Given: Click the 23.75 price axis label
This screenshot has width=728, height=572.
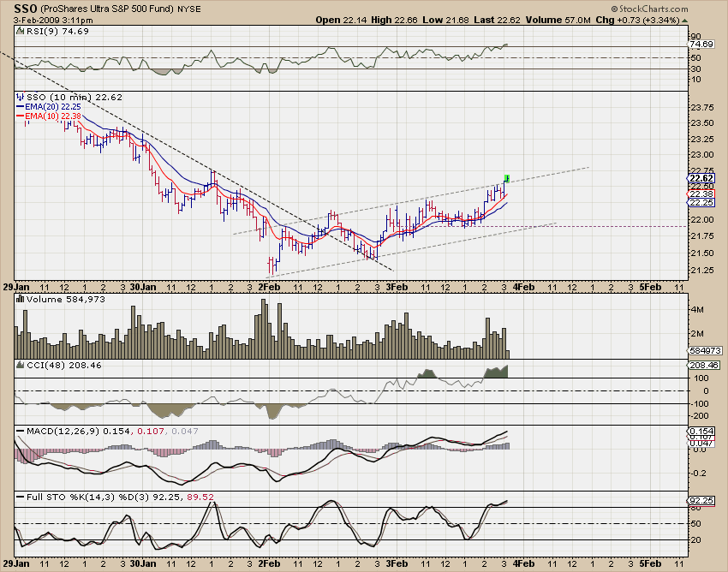Looking at the screenshot, I should 702,107.
